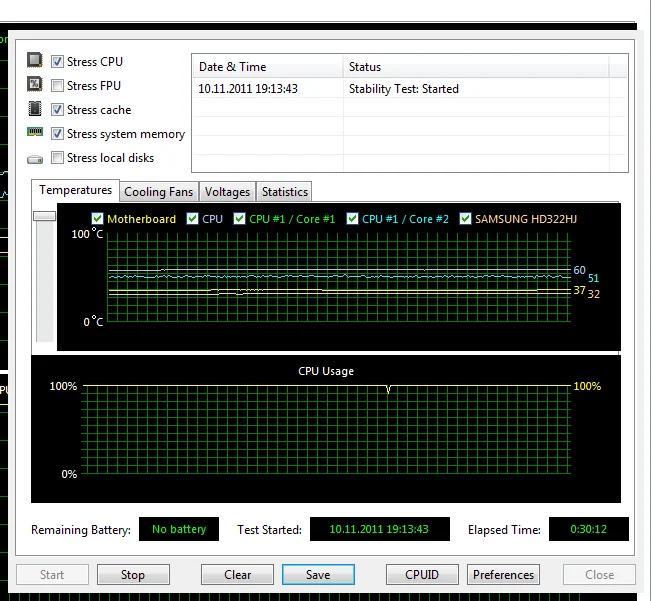Click the Status column header
Image resolution: width=652 pixels, height=601 pixels.
tap(476, 67)
